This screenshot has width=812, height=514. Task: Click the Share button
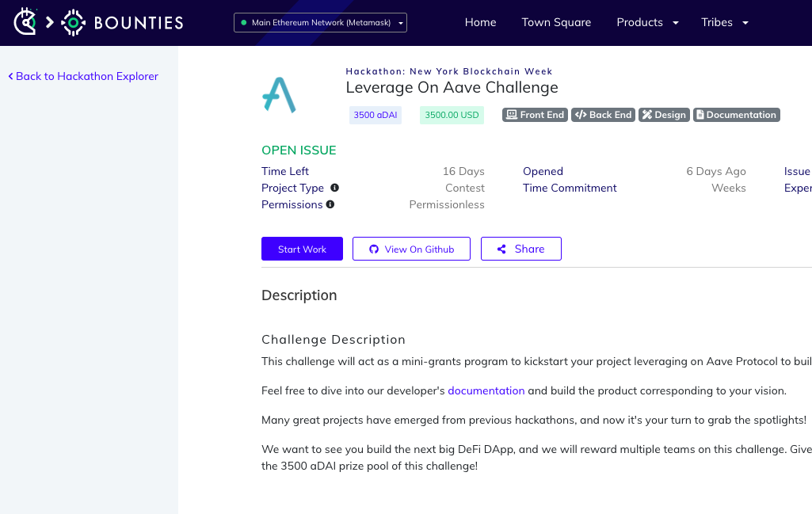[x=521, y=249]
